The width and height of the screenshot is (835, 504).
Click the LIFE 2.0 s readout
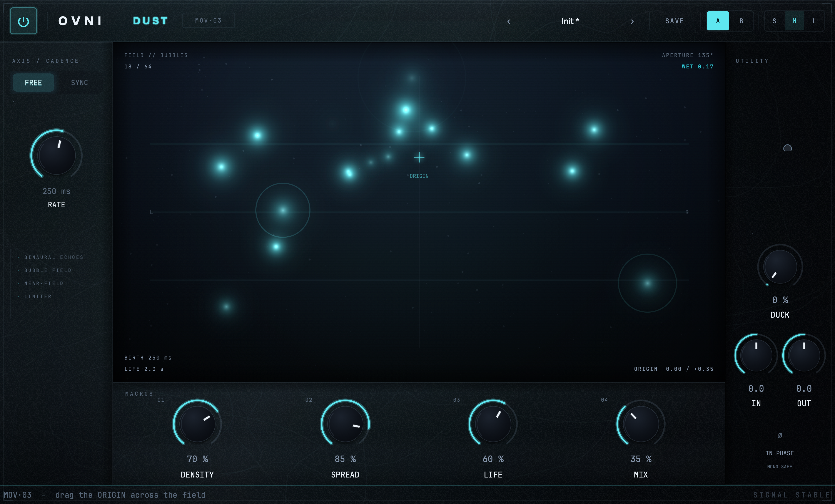tap(144, 369)
